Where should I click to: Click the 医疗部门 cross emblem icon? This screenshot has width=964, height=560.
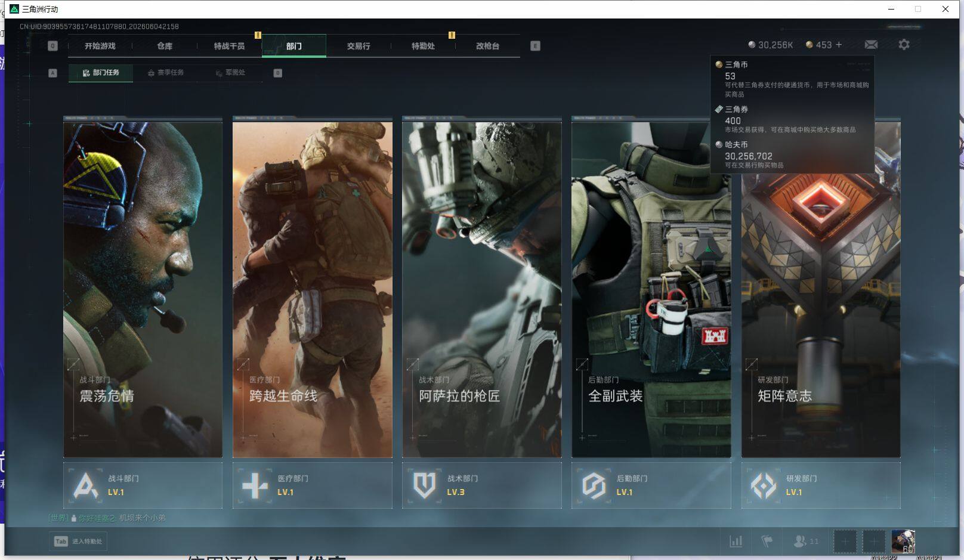point(255,485)
